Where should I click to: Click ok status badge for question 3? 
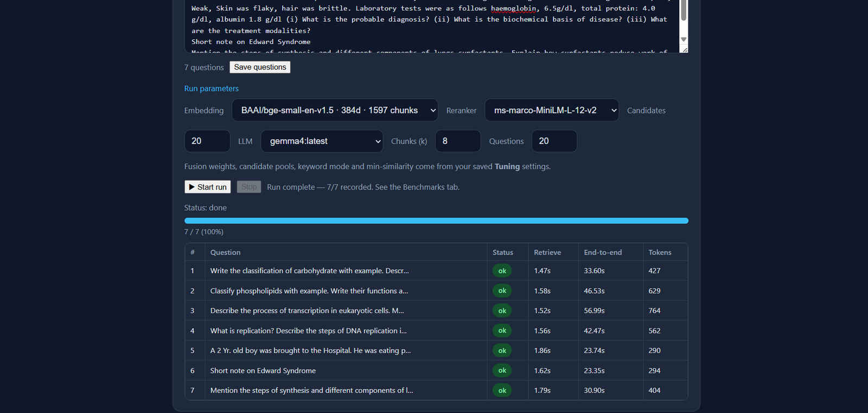502,311
